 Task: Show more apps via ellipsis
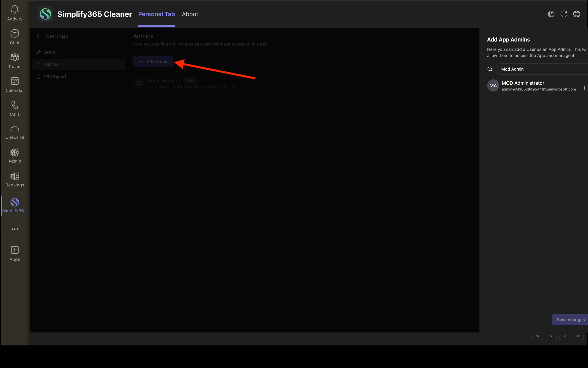click(x=15, y=229)
